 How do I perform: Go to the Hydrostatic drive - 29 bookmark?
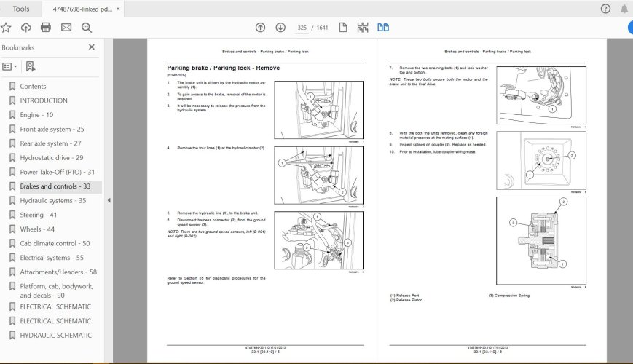(52, 158)
